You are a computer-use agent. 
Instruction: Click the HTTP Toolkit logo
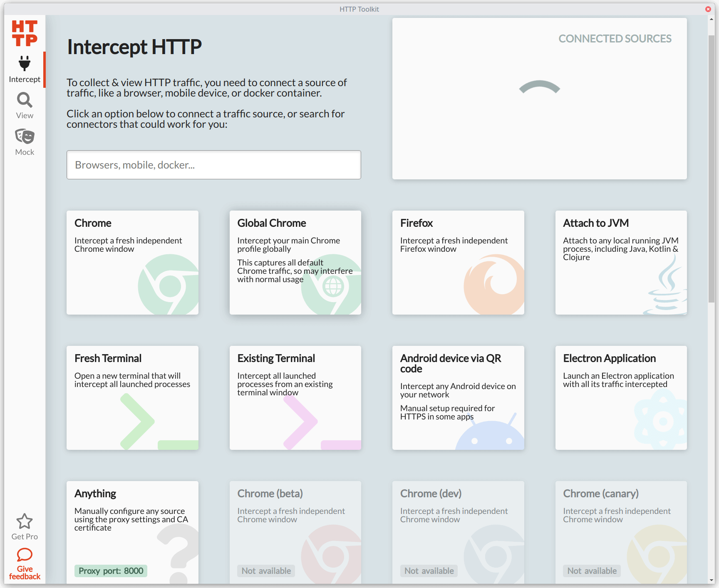[x=25, y=33]
